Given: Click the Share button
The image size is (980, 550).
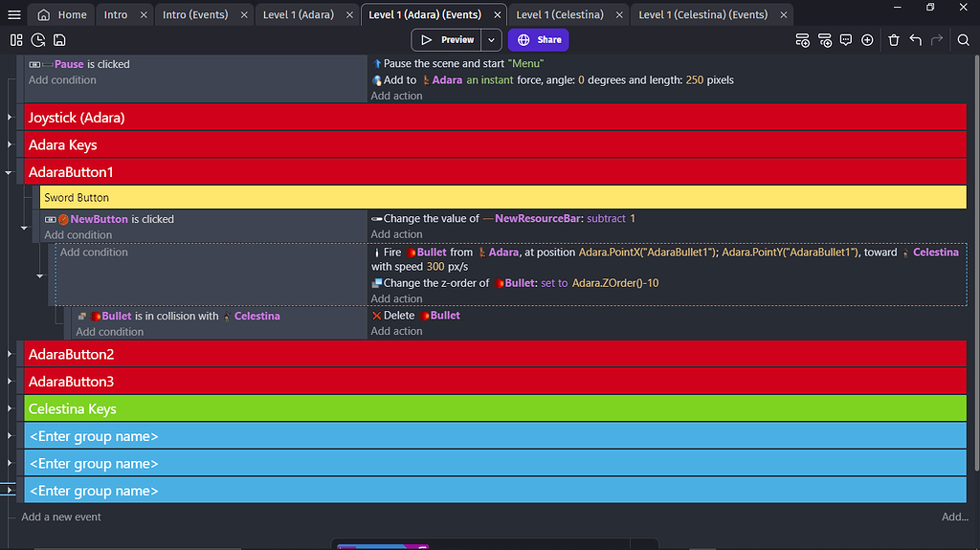Looking at the screenshot, I should click(x=539, y=40).
